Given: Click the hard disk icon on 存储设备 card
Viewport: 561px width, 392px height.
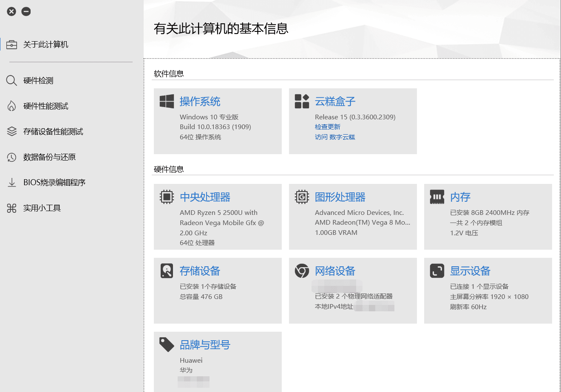Looking at the screenshot, I should coord(167,271).
